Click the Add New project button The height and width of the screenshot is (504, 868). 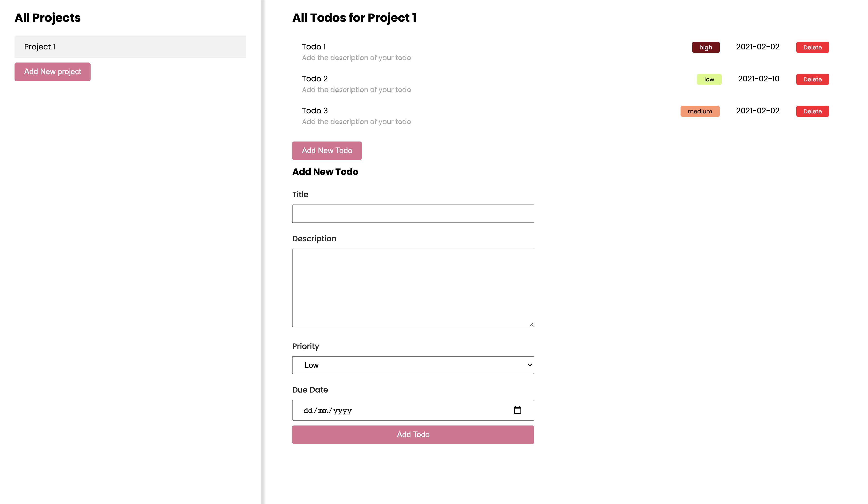pyautogui.click(x=52, y=72)
